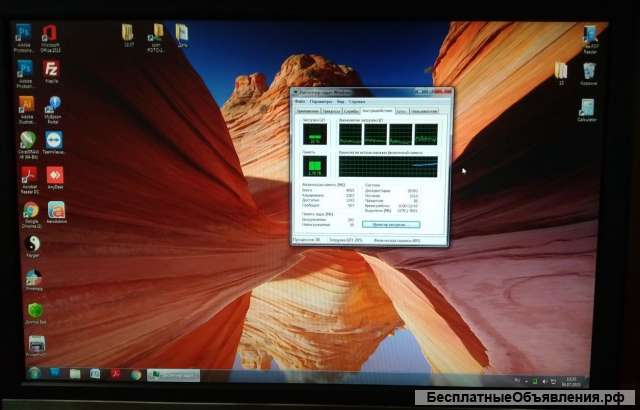The width and height of the screenshot is (640, 410).
Task: Open the blue app pinned next to Start
Action: pyautogui.click(x=55, y=373)
